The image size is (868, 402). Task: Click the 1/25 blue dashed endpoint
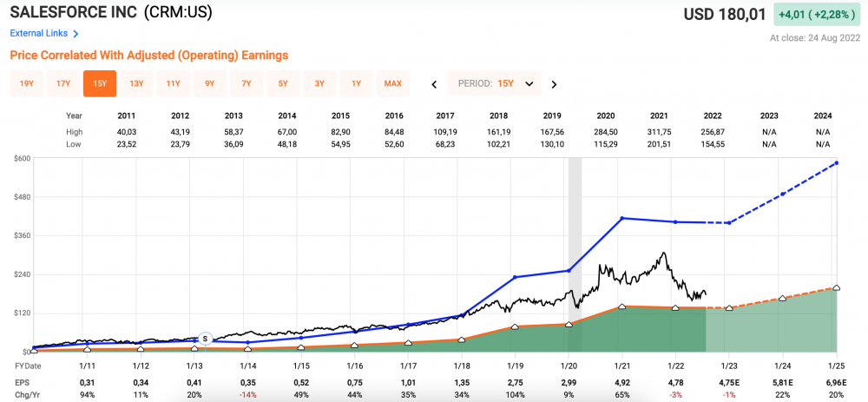837,162
